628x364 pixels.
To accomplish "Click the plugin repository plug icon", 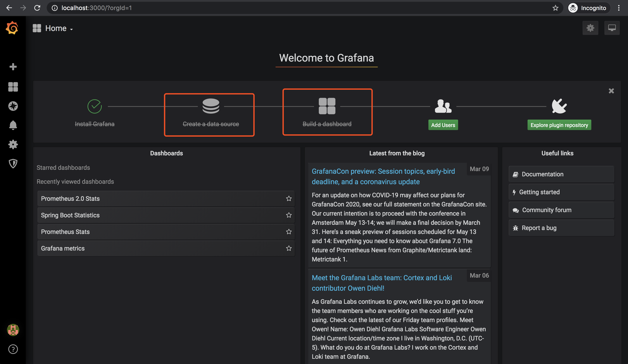I will pos(559,106).
